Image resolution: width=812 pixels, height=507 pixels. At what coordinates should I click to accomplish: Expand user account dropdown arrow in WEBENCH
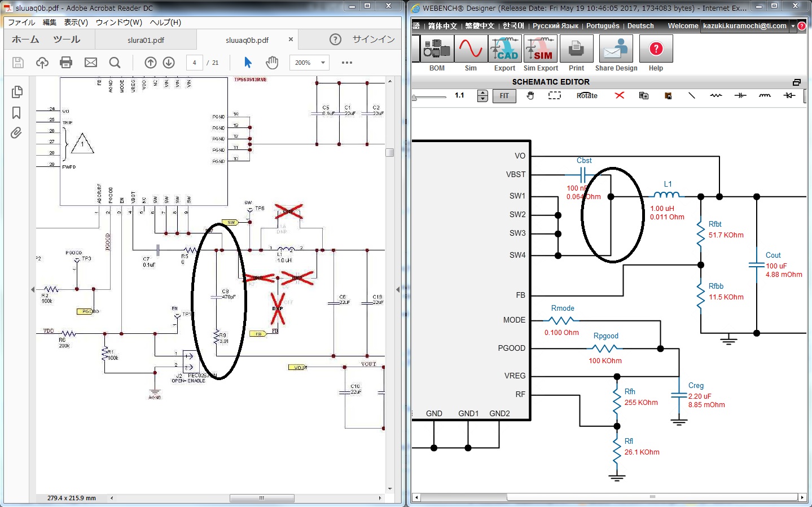793,26
